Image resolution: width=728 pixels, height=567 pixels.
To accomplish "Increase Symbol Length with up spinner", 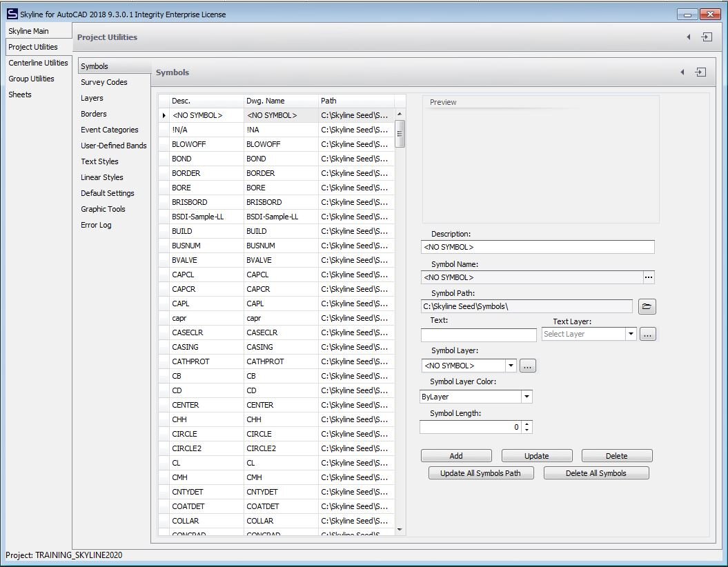I will pyautogui.click(x=527, y=424).
